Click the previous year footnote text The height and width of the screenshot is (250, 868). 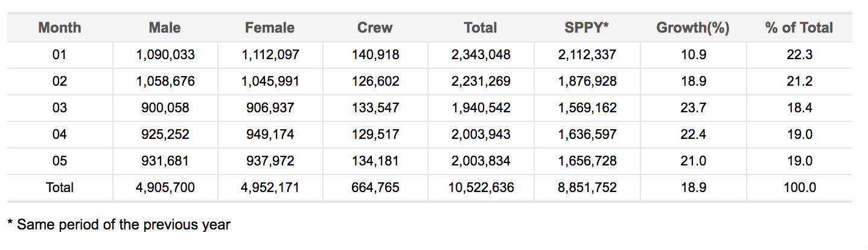119,225
